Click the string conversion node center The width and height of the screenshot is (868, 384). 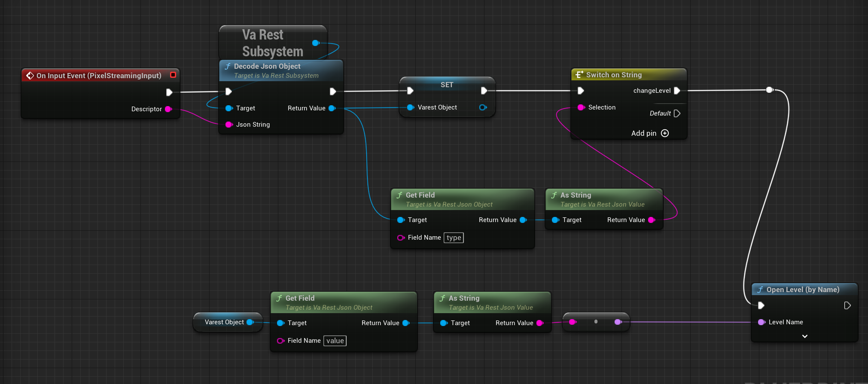tap(596, 322)
